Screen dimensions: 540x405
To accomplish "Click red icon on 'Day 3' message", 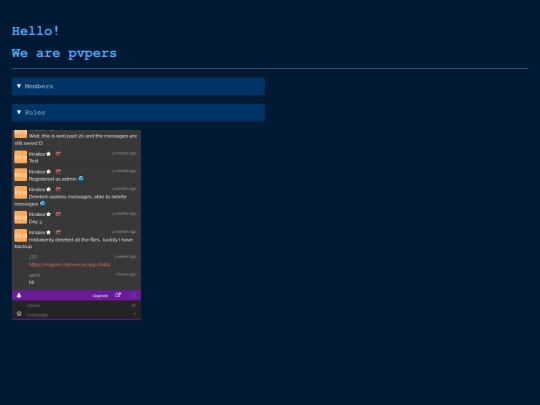I will 58,214.
